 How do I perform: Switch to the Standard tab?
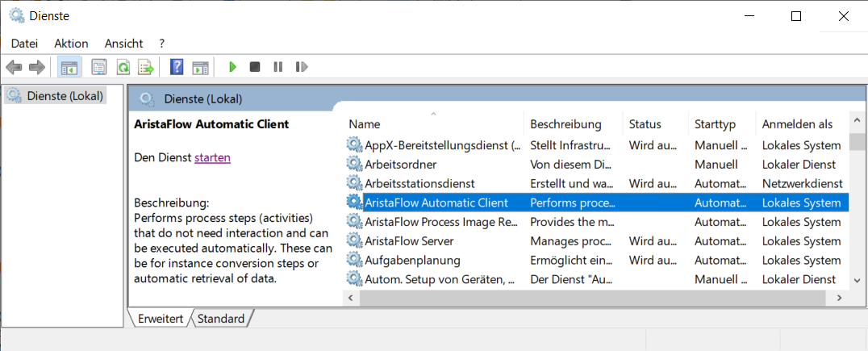point(221,319)
